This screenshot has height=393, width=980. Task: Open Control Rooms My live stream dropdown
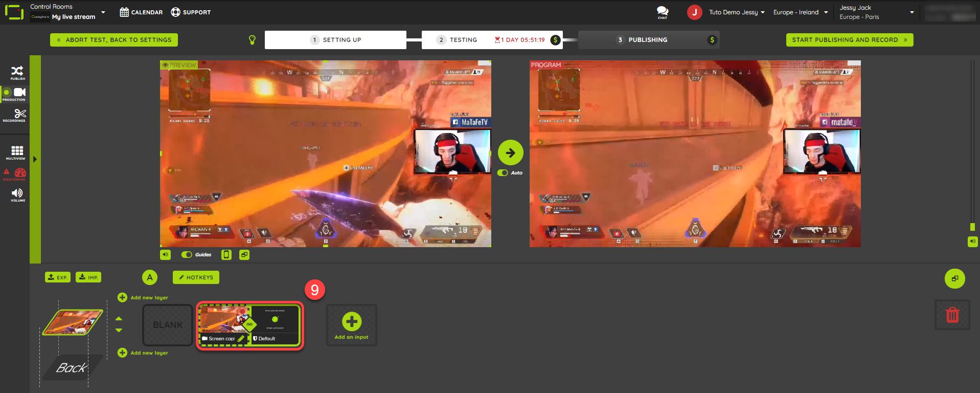point(67,12)
